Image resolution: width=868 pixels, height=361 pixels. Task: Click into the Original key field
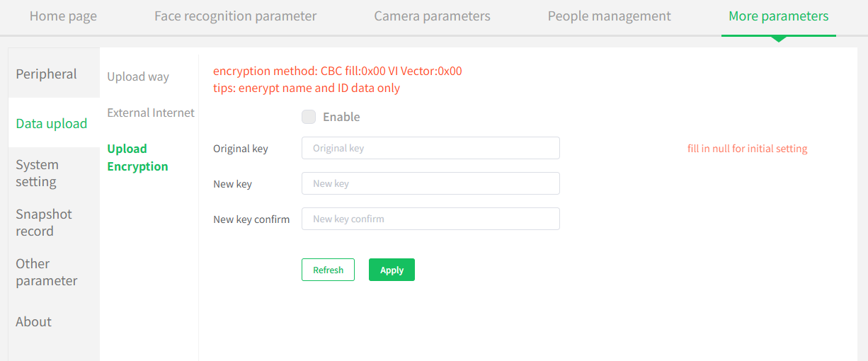coord(430,148)
